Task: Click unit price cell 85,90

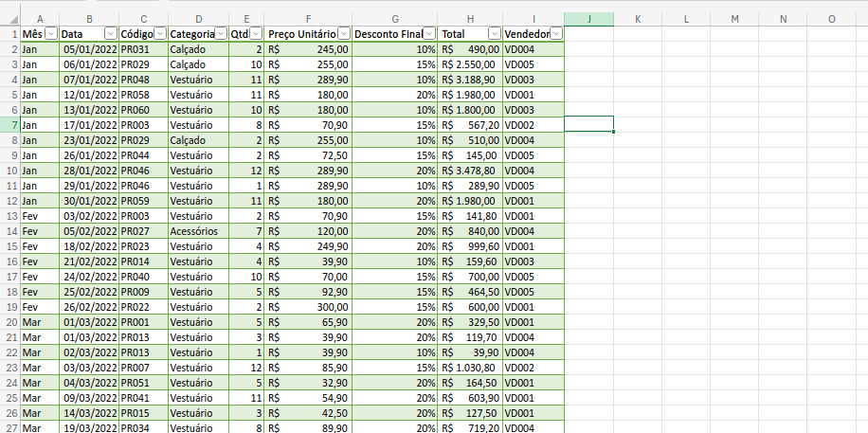Action: click(x=308, y=367)
